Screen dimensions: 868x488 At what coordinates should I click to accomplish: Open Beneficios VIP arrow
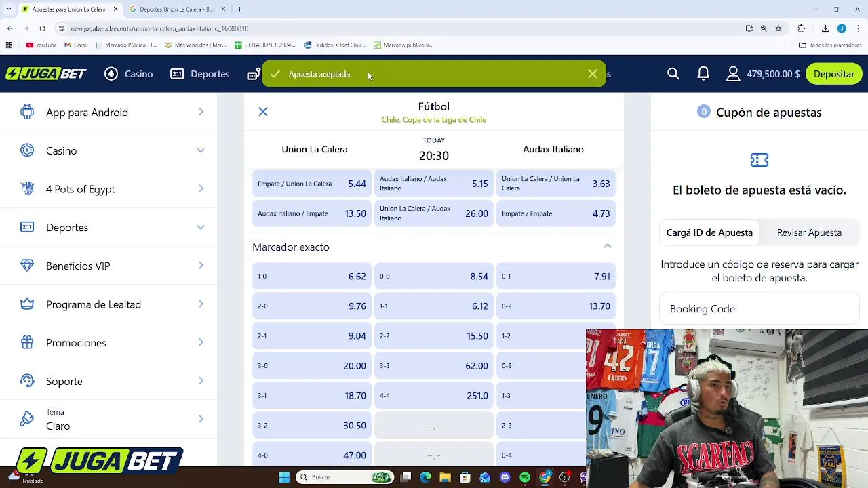[201, 266]
